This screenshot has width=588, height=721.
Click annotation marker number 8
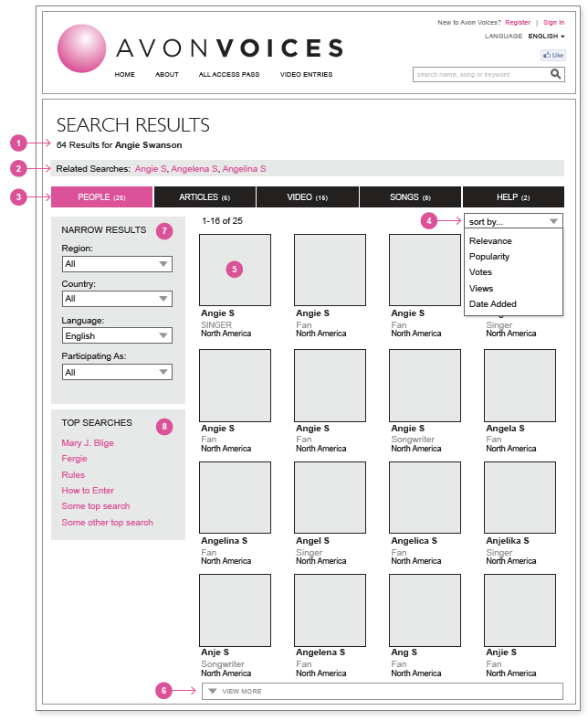[164, 426]
